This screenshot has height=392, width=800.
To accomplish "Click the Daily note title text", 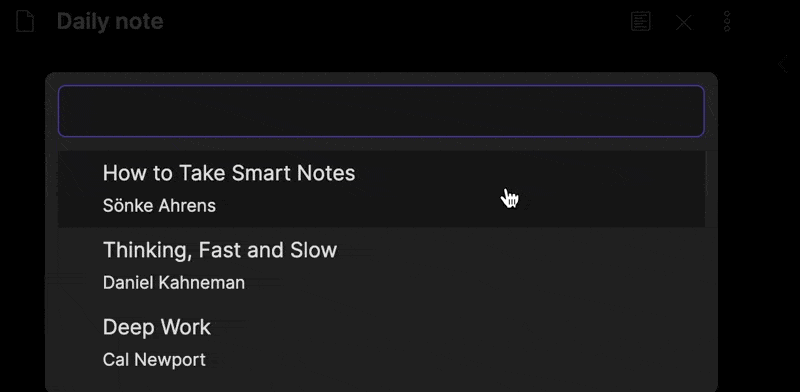I will [110, 22].
